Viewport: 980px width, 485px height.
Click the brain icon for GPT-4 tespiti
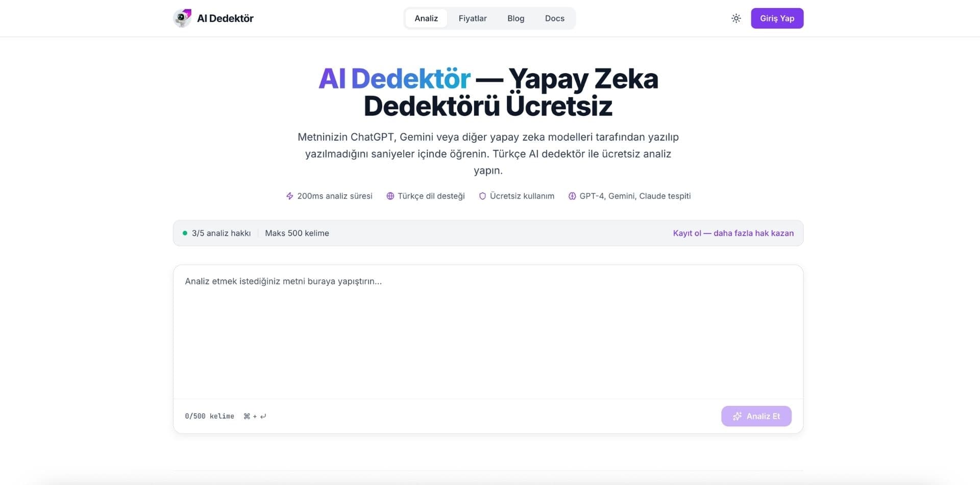coord(572,196)
